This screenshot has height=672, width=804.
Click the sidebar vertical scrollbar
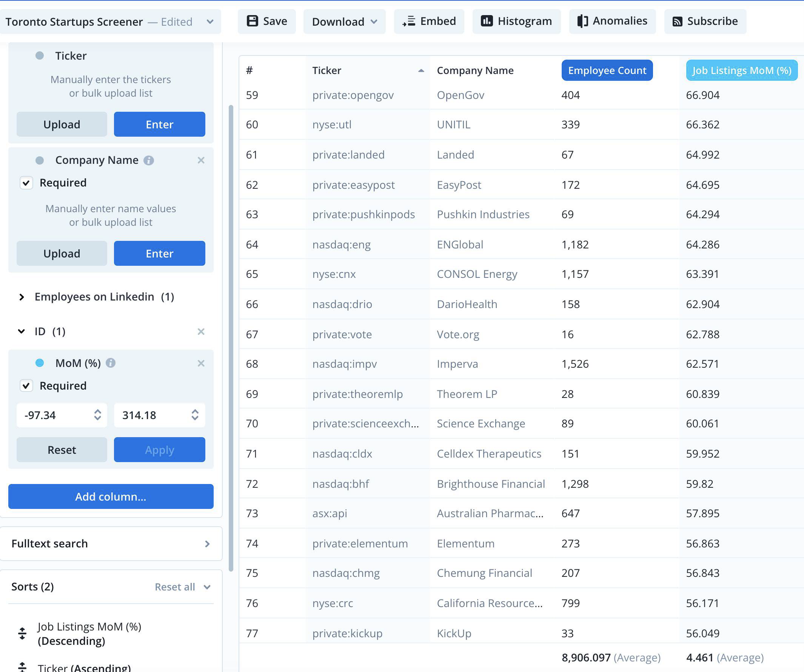(x=231, y=339)
